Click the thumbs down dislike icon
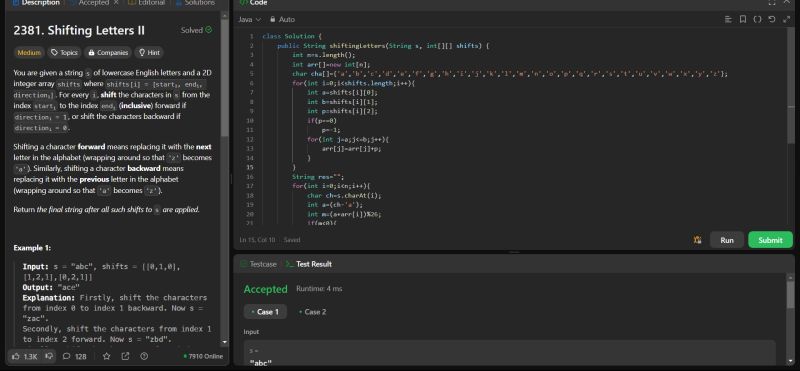800x371 pixels. pos(49,356)
